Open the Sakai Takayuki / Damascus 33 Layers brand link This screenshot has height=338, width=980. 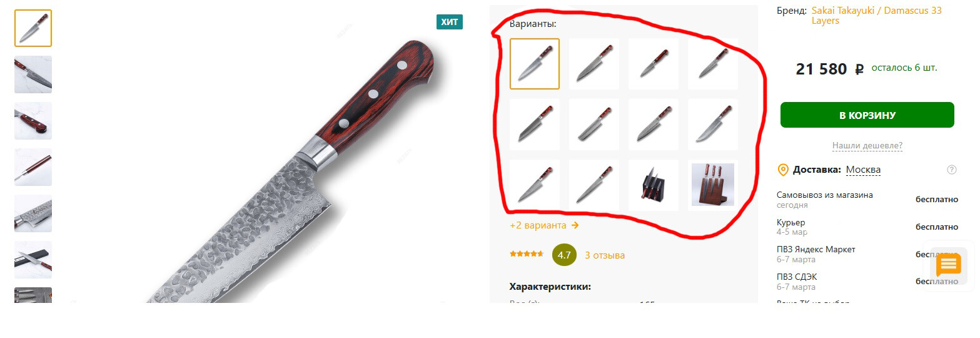pos(877,16)
